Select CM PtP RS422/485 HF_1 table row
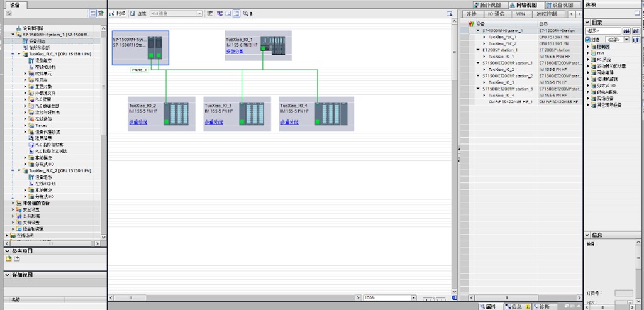 525,101
